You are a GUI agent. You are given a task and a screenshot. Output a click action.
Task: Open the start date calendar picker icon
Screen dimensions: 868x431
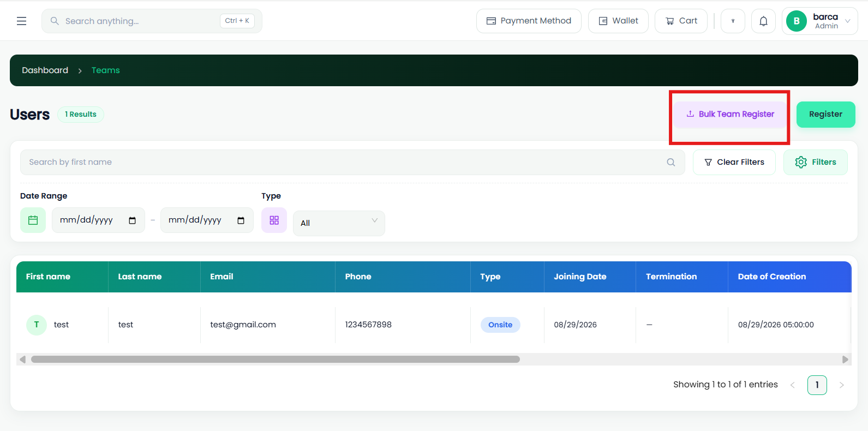click(132, 220)
